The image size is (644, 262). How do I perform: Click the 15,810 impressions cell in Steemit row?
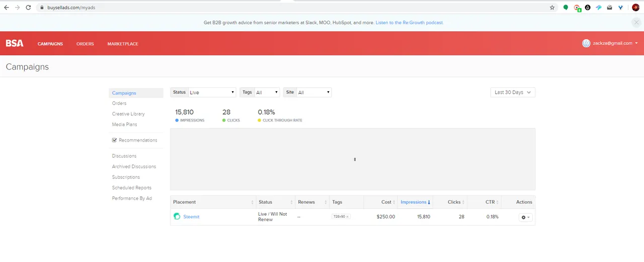coord(424,217)
